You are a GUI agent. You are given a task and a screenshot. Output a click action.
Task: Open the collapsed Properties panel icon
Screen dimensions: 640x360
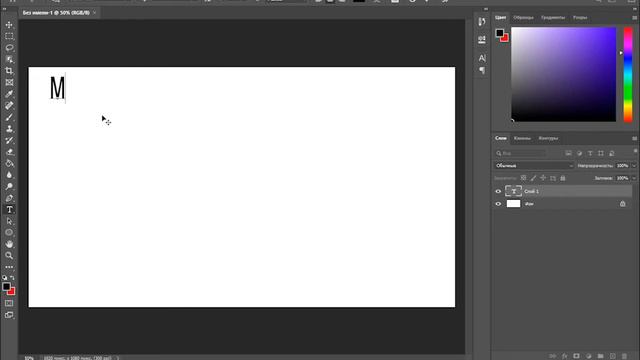(482, 40)
